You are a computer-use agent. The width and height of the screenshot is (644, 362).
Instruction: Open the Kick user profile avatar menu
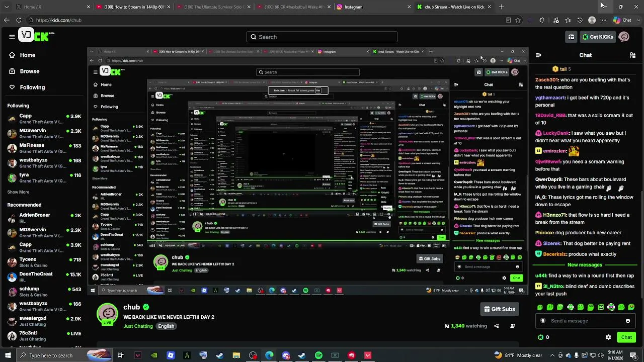624,37
